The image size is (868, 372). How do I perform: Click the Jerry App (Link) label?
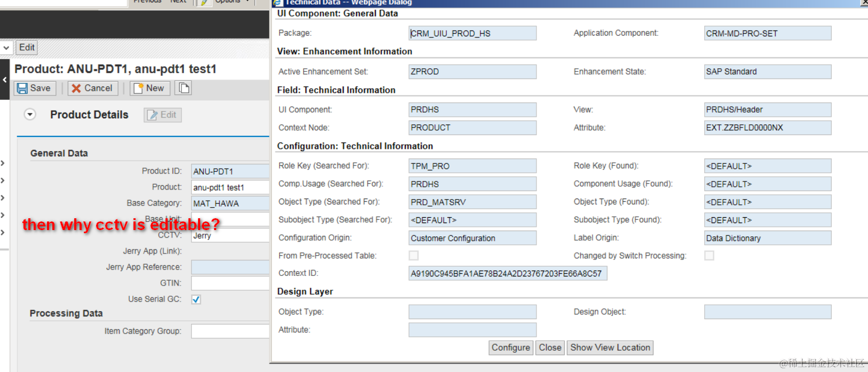pyautogui.click(x=152, y=251)
